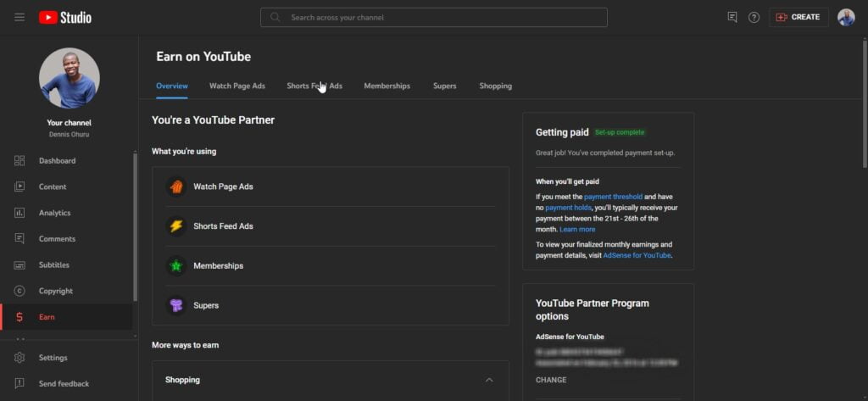Click the Dashboard sidebar icon
This screenshot has width=868, height=401.
(19, 160)
